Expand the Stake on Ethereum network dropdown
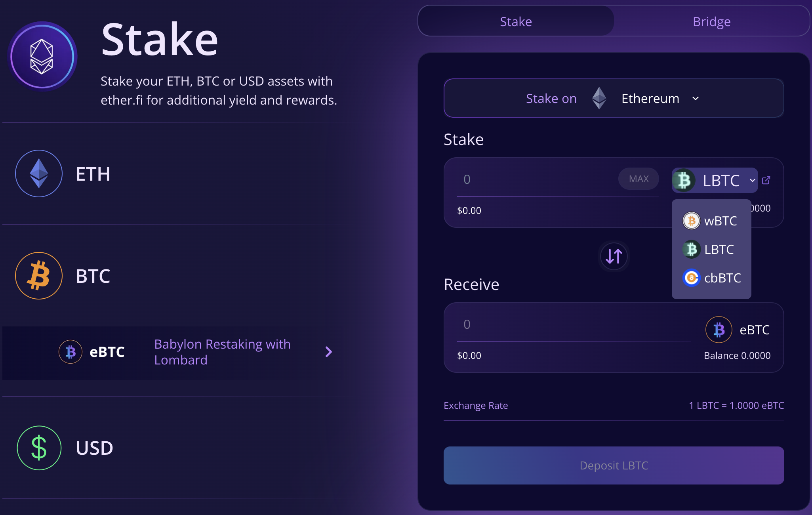Screen dimensions: 812x515 point(696,98)
